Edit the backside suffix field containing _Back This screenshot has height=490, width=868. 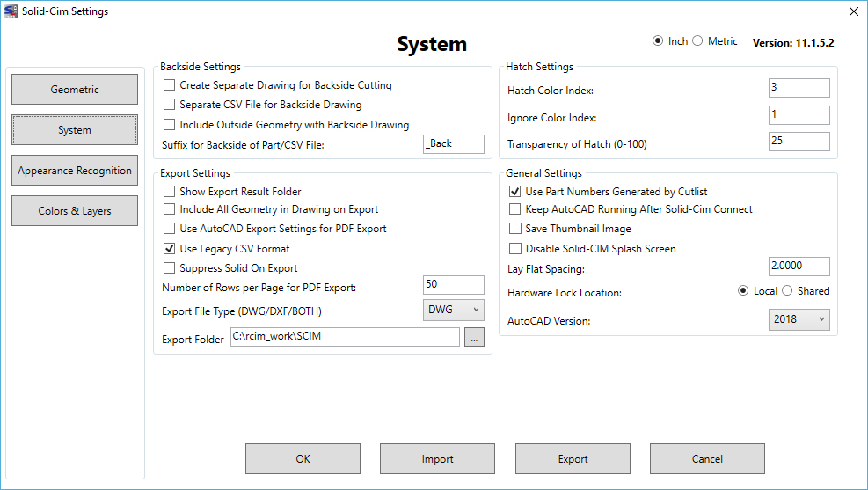coord(454,144)
